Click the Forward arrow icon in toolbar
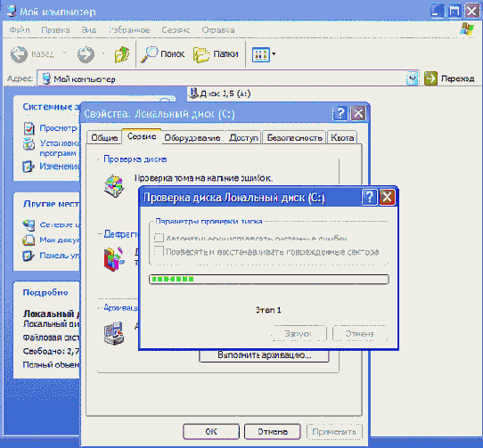 86,54
